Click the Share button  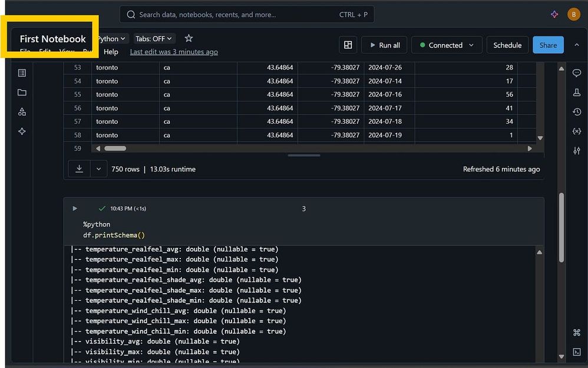coord(548,45)
